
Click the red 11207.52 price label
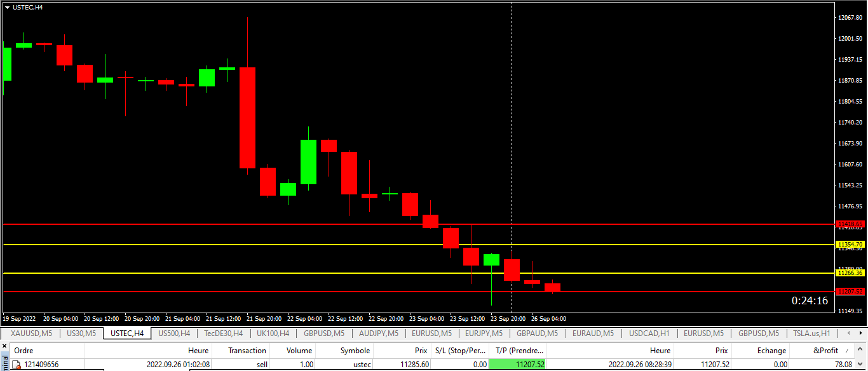[x=850, y=292]
